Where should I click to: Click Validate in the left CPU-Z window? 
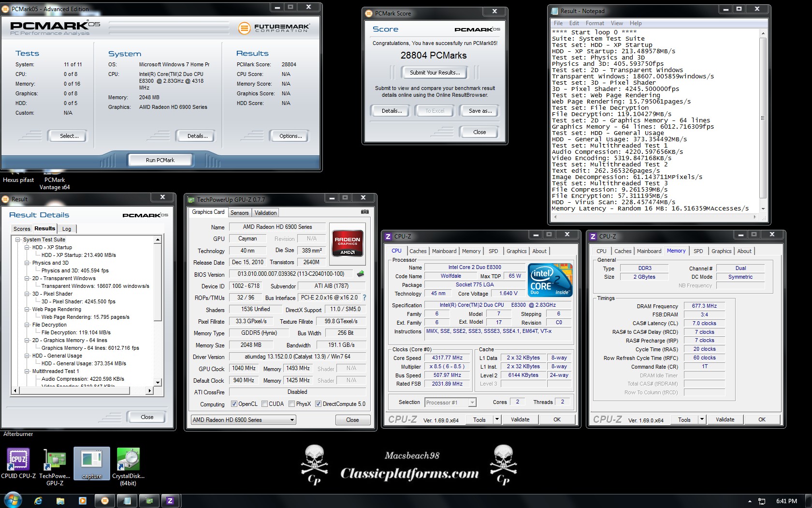point(520,419)
